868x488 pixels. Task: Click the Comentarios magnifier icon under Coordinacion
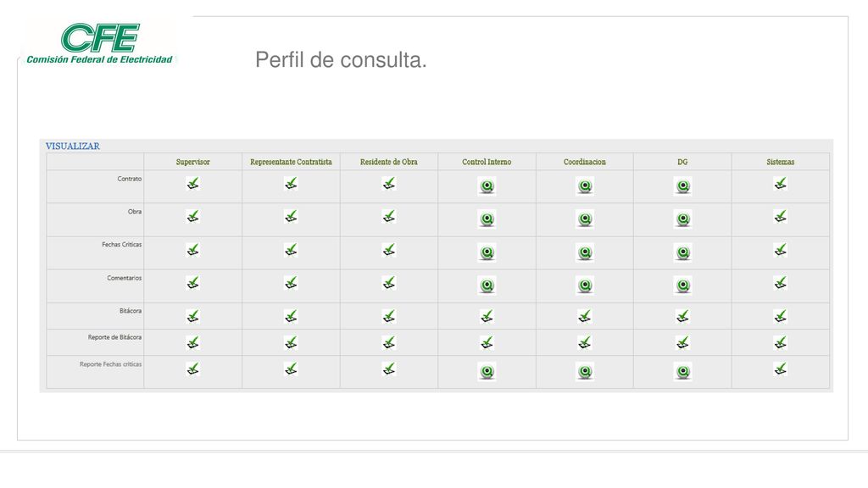[x=585, y=286]
